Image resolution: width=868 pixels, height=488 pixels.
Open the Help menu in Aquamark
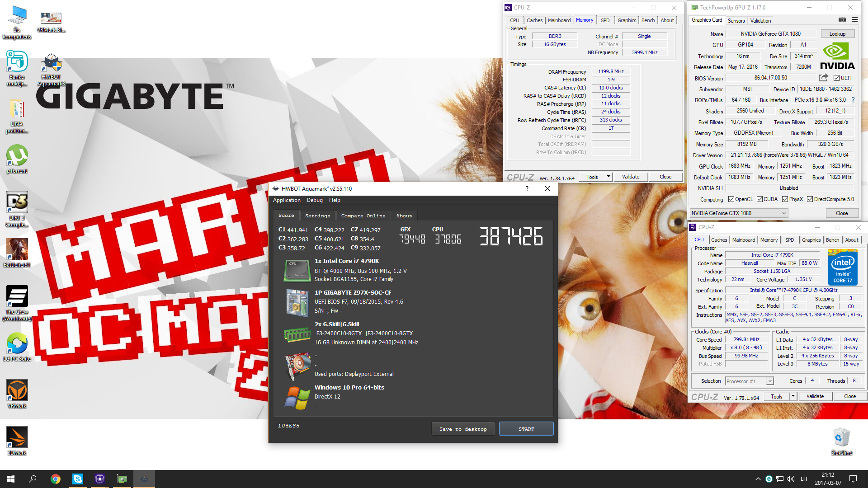pyautogui.click(x=335, y=200)
